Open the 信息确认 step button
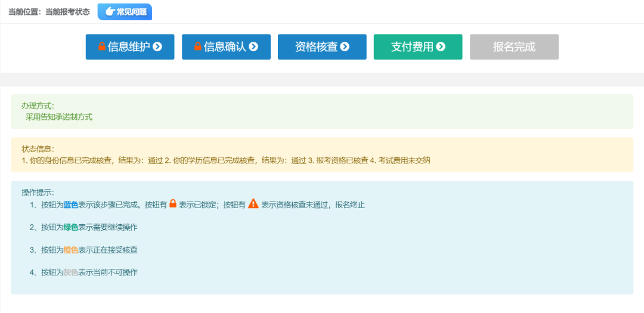 click(227, 47)
